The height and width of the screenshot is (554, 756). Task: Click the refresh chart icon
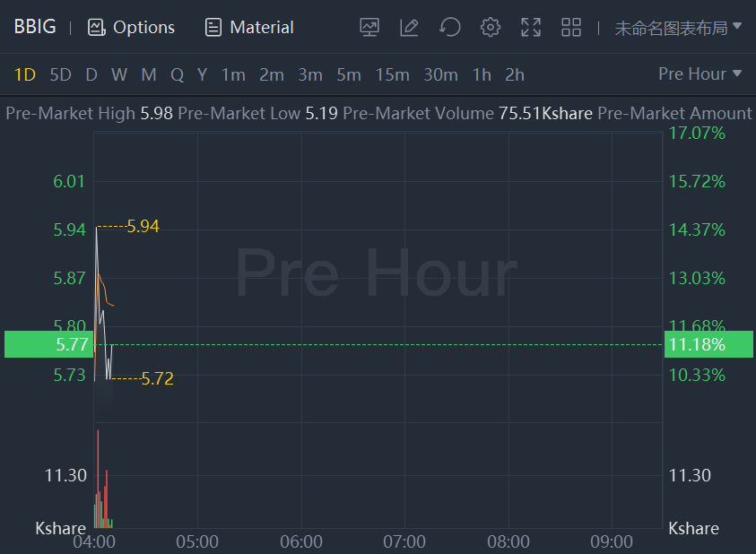(x=449, y=27)
